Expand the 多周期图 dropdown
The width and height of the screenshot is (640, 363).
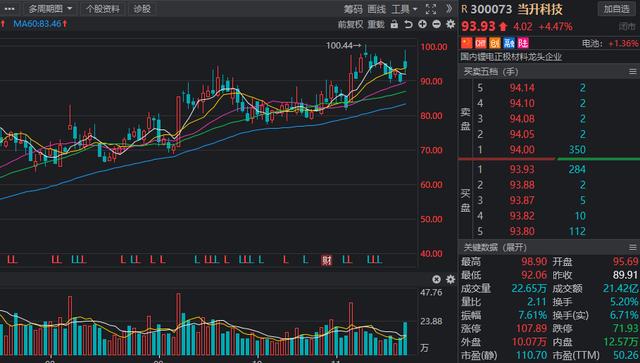[50, 9]
